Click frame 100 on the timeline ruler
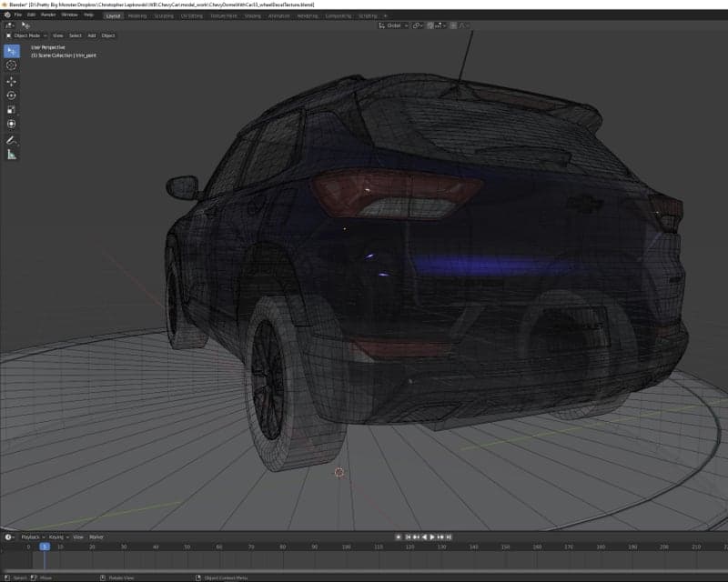The image size is (728, 582). (x=347, y=547)
